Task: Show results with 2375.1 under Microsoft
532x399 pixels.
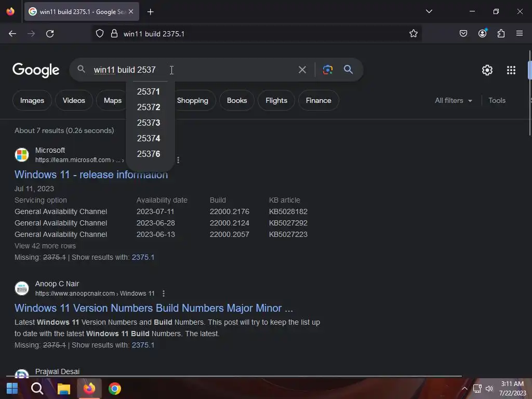Action: [x=143, y=257]
